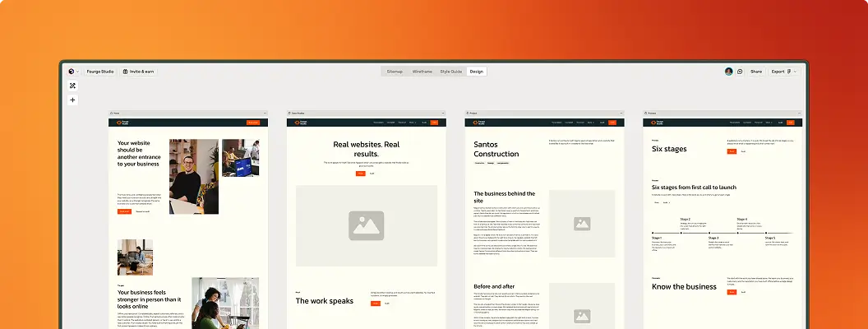Select 'The work speaks' heading
The image size is (868, 329).
click(x=325, y=301)
